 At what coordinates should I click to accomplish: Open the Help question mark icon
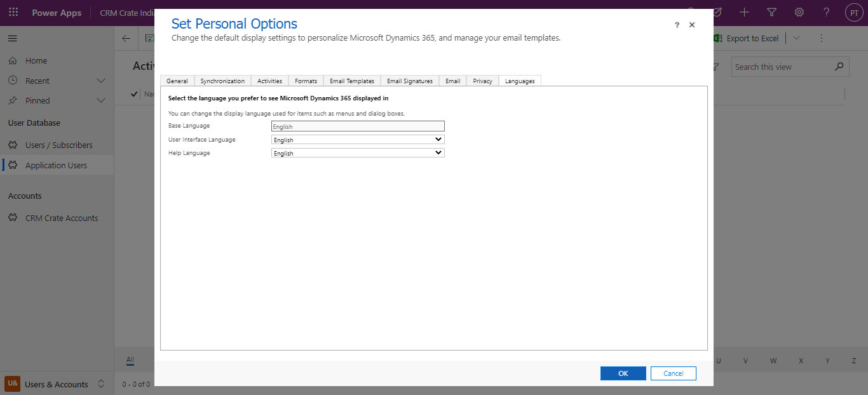click(x=826, y=12)
